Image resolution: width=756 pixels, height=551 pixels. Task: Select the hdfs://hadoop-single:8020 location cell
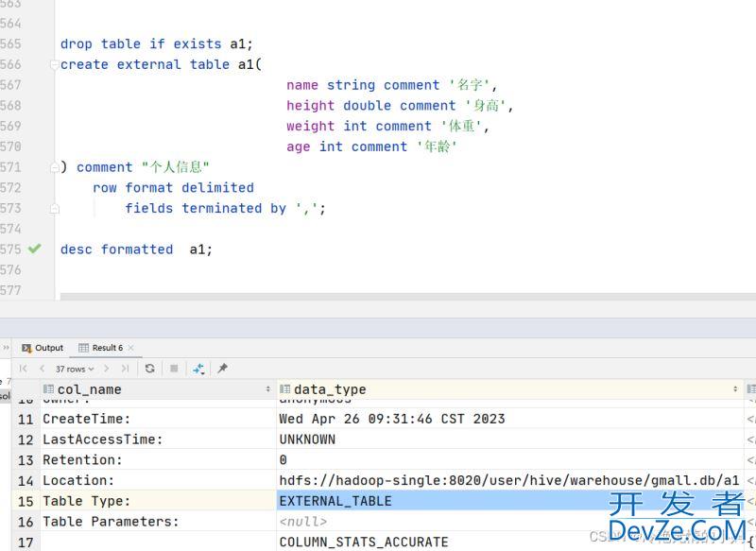[510, 480]
